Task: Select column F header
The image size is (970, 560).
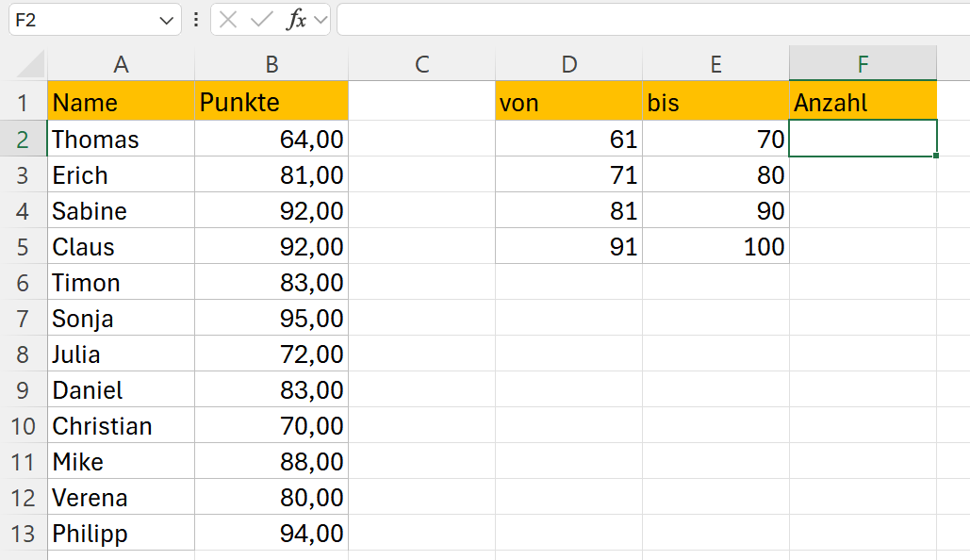Action: coord(863,64)
